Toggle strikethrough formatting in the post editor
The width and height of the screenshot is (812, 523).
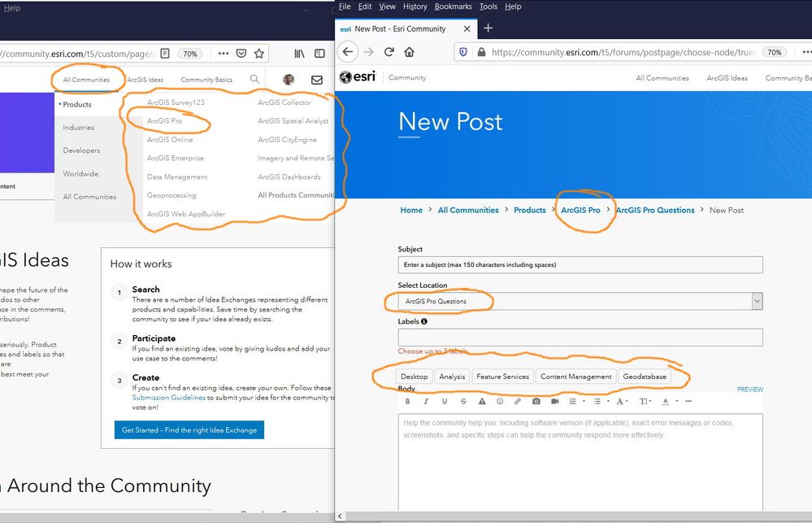(463, 401)
